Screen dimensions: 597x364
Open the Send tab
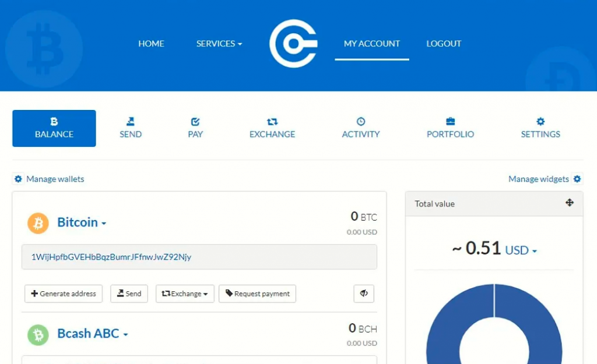click(x=131, y=128)
